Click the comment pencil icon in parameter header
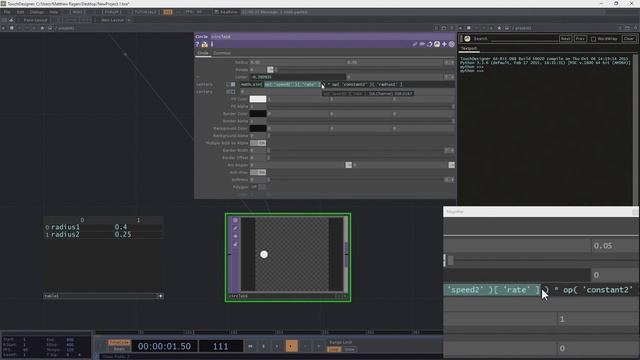The width and height of the screenshot is (640, 360). click(x=415, y=44)
